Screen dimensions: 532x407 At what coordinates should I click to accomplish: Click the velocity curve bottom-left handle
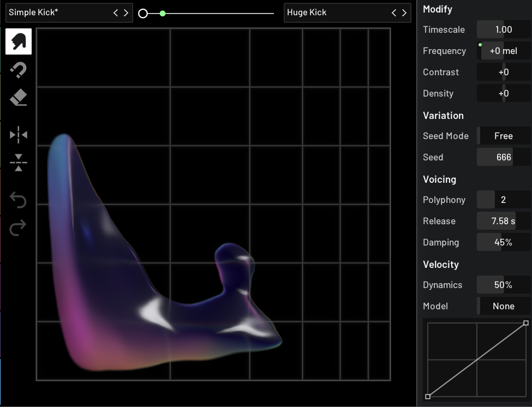tap(428, 397)
